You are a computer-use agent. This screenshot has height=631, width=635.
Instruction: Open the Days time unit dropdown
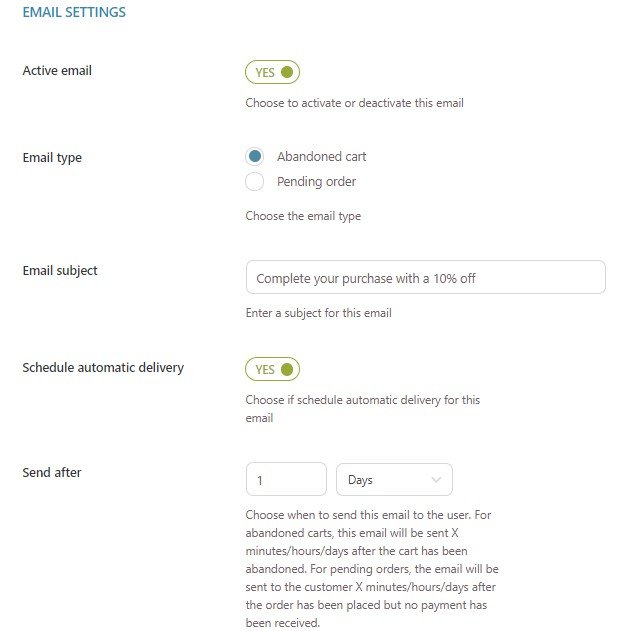[x=394, y=480]
